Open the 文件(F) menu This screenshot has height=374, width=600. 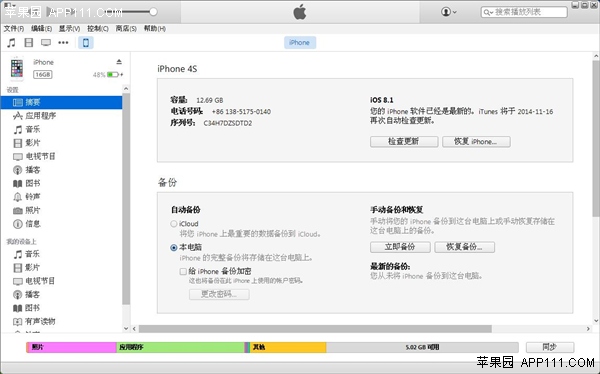[x=14, y=29]
